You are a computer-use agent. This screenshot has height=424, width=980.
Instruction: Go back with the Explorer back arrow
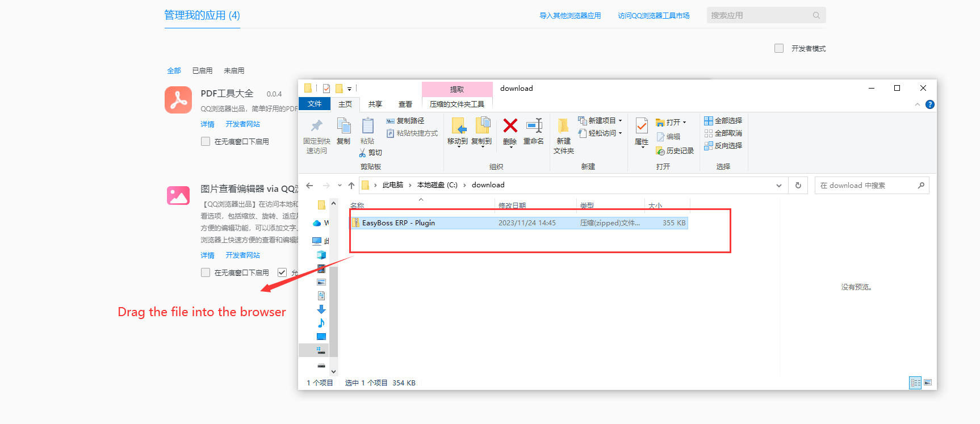[x=309, y=186]
